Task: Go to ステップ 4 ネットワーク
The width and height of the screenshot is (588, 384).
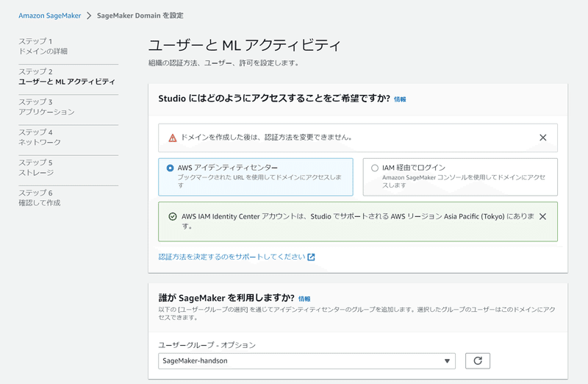Action: tap(40, 138)
